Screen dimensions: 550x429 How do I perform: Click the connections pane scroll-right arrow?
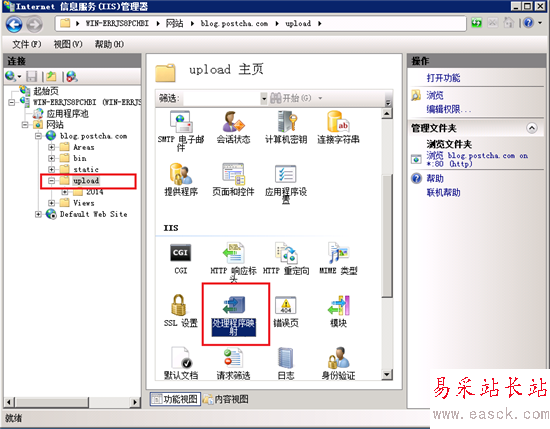click(x=135, y=402)
